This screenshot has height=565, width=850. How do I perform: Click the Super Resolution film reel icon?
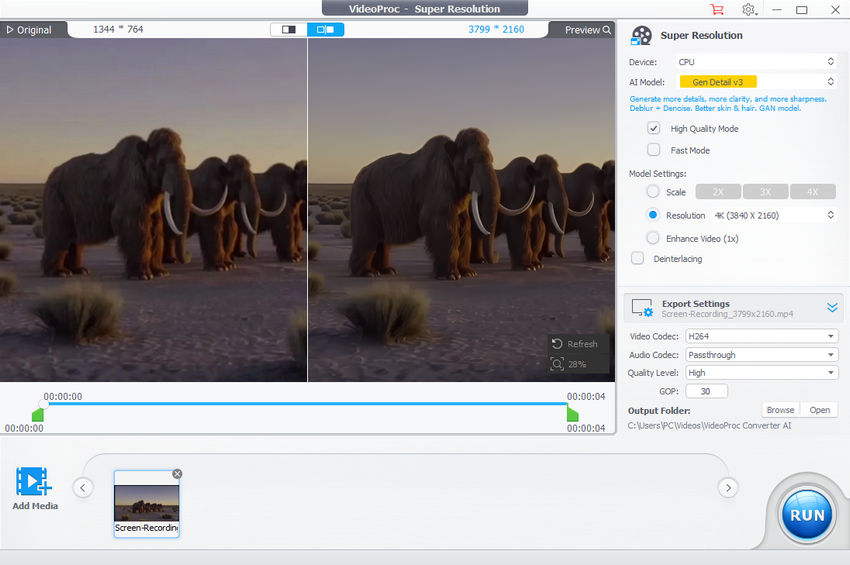[641, 36]
